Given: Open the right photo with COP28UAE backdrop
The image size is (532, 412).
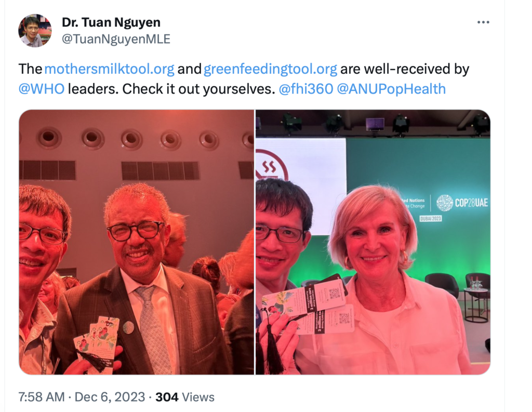Looking at the screenshot, I should click(373, 242).
